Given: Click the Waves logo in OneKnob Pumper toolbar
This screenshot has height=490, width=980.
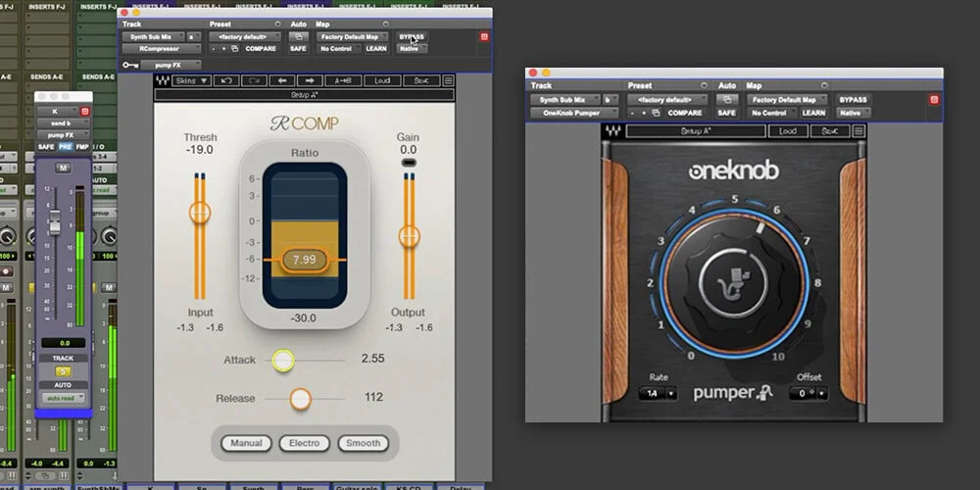Looking at the screenshot, I should (x=613, y=131).
